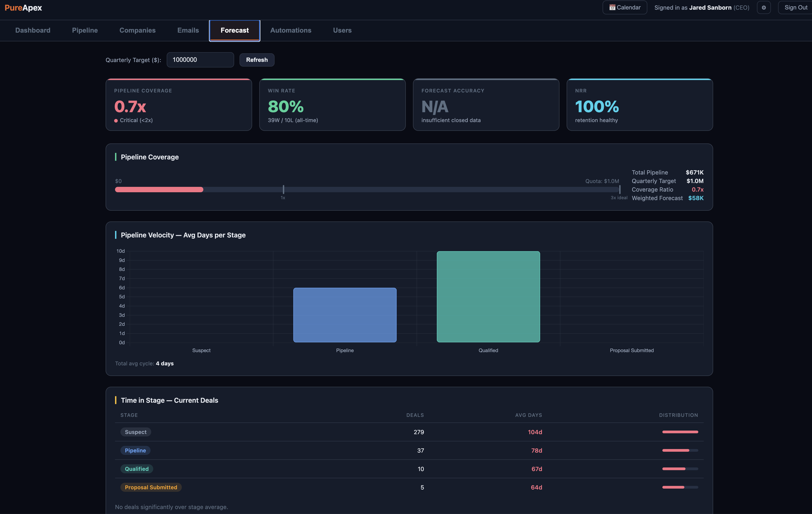812x514 pixels.
Task: Click the NRR 100% card
Action: click(640, 105)
